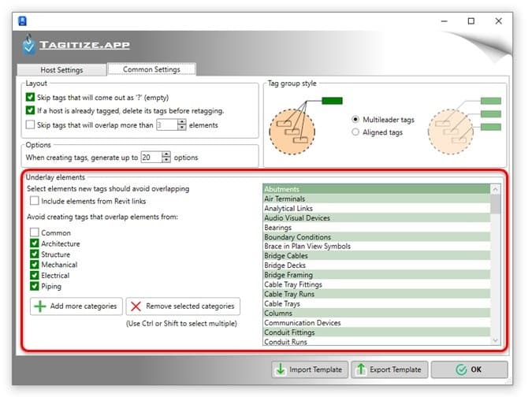Check Include elements from Revit links
The width and height of the screenshot is (532, 401).
point(34,201)
